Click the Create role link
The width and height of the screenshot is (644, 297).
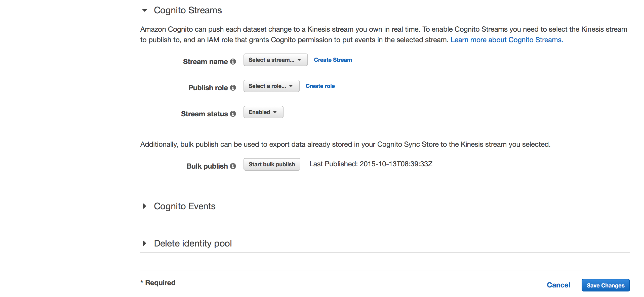click(x=320, y=86)
